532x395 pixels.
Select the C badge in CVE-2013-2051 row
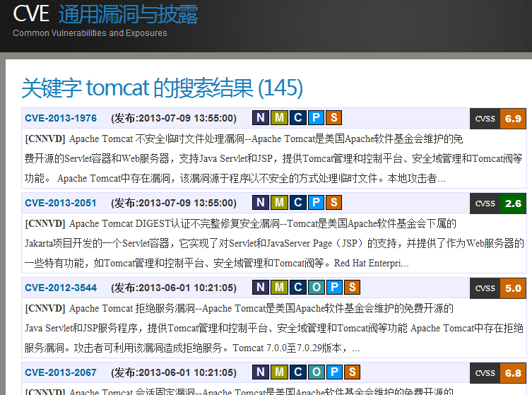pos(298,203)
